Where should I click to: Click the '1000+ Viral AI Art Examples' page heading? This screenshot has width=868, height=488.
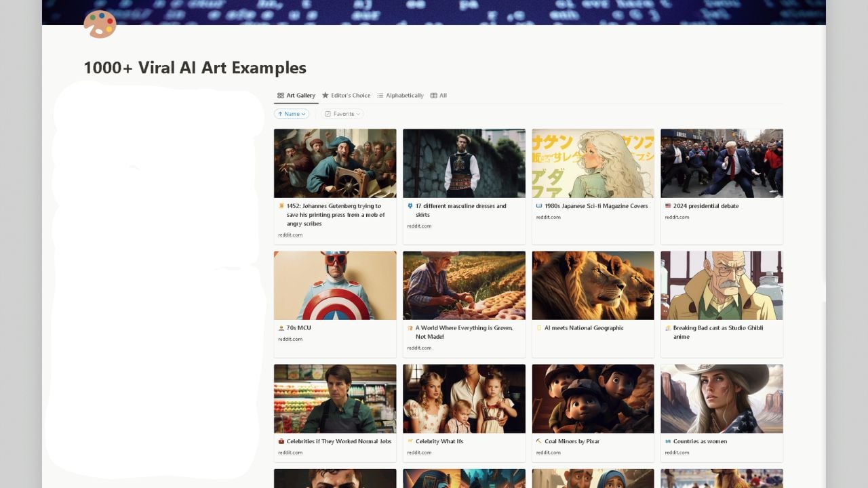click(x=195, y=68)
